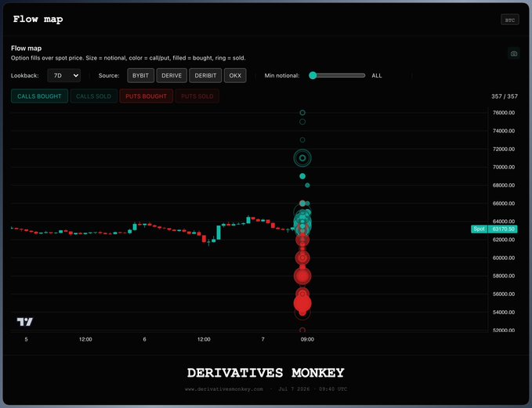Viewport: 532px width, 408px height.
Task: Click the 52000.00 price axis label
Action: coord(504,330)
